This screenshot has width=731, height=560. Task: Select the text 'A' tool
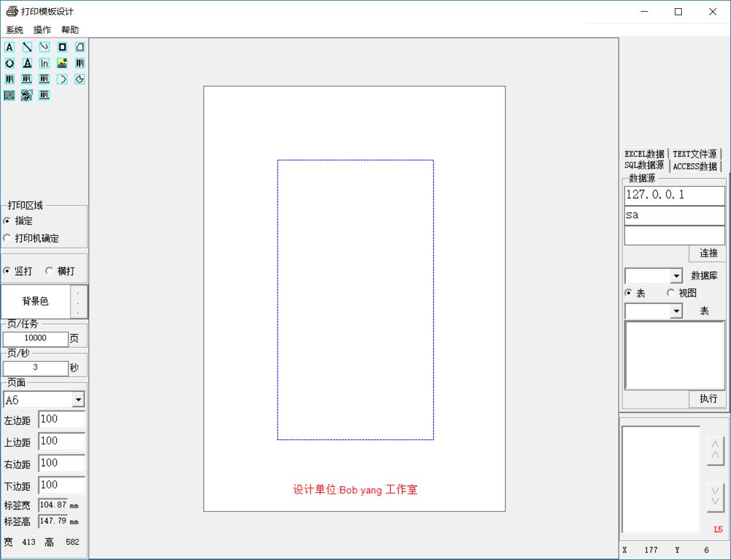click(9, 47)
